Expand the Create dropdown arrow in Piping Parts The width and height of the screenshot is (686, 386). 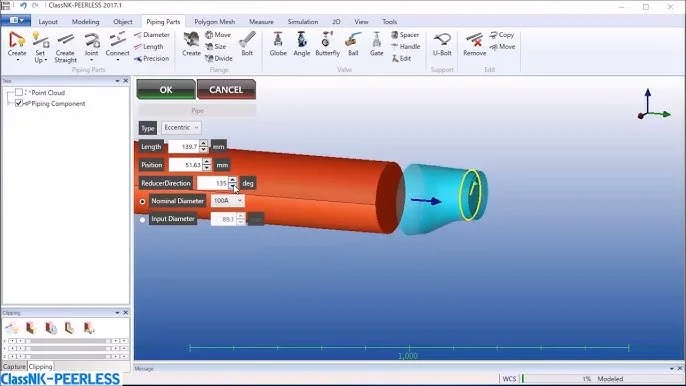pyautogui.click(x=17, y=60)
